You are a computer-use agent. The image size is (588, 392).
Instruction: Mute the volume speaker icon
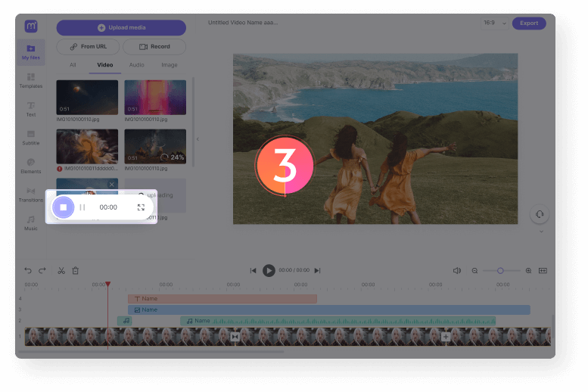(457, 270)
